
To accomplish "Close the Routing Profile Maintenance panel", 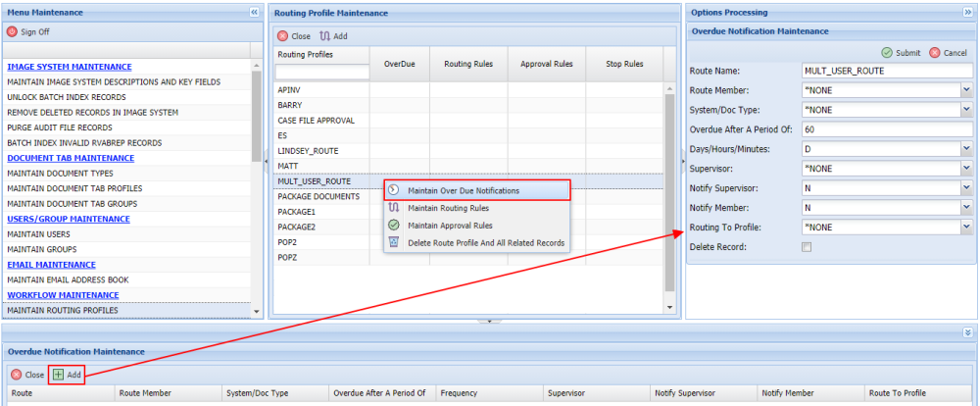I will 294,36.
